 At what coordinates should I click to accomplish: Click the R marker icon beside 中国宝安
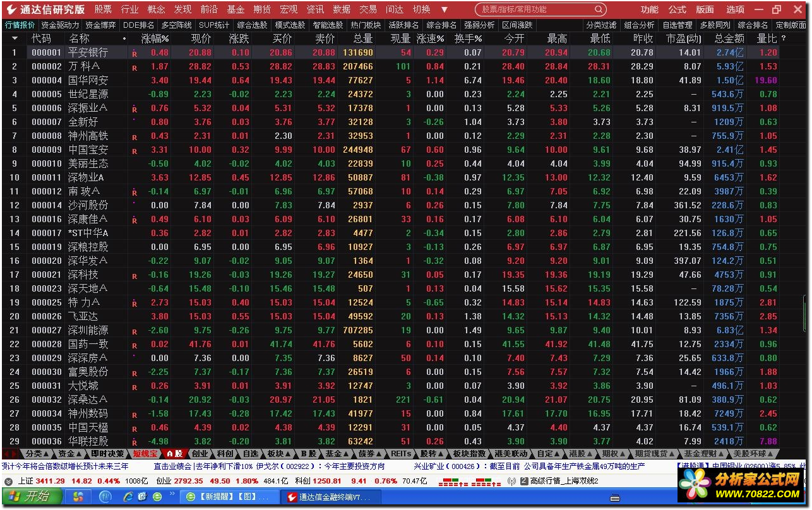[134, 150]
